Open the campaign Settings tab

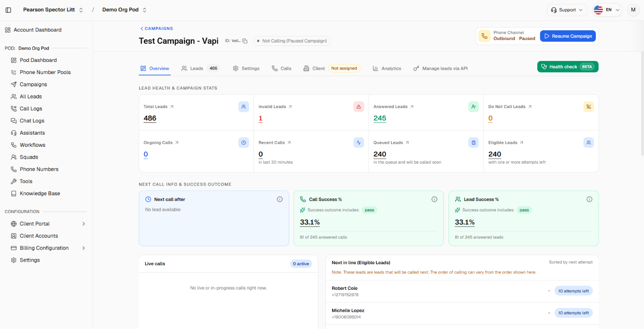click(246, 68)
